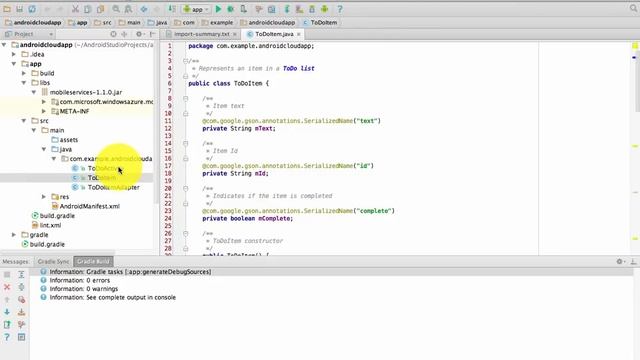Screen dimensions: 640x360
Task: Collapse the src folder
Action: coord(24,120)
